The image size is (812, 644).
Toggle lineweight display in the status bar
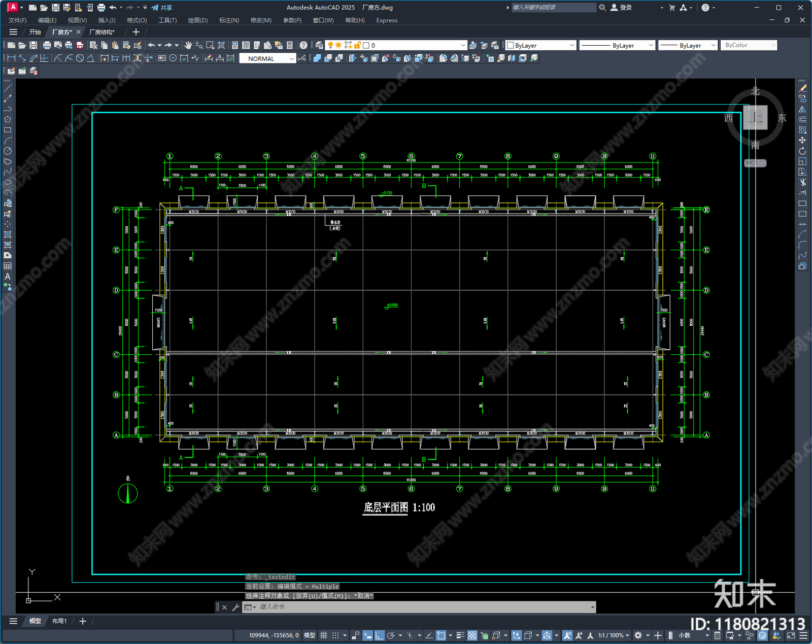pyautogui.click(x=460, y=635)
